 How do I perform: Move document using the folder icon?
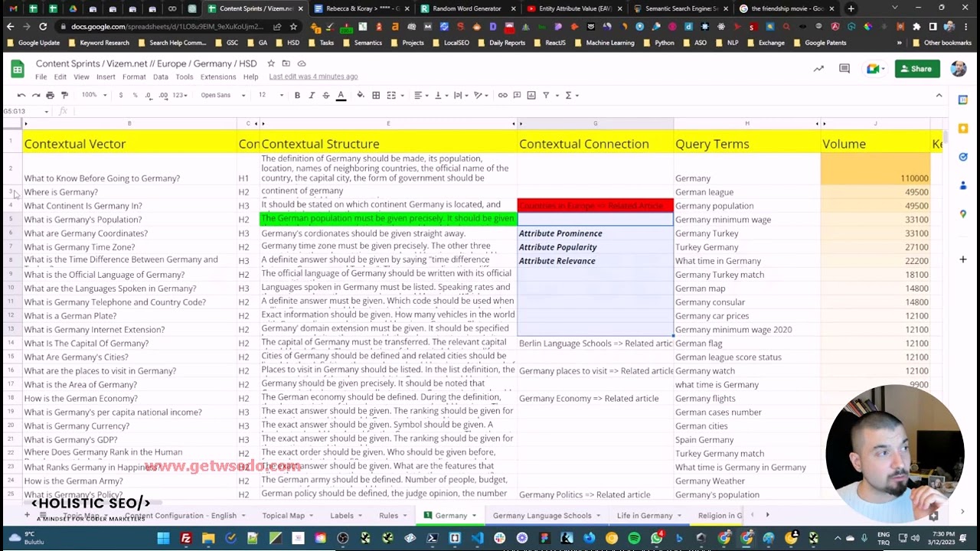pos(286,64)
